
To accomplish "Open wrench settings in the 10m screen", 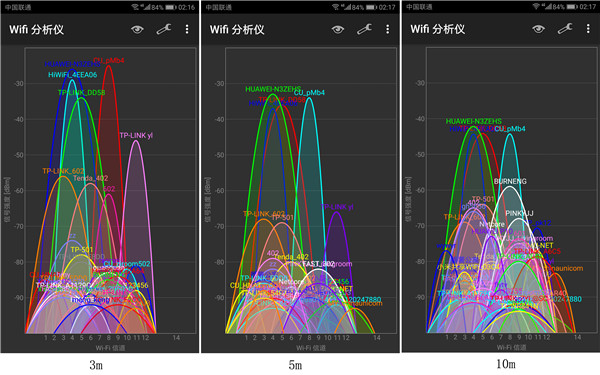I will click(565, 29).
